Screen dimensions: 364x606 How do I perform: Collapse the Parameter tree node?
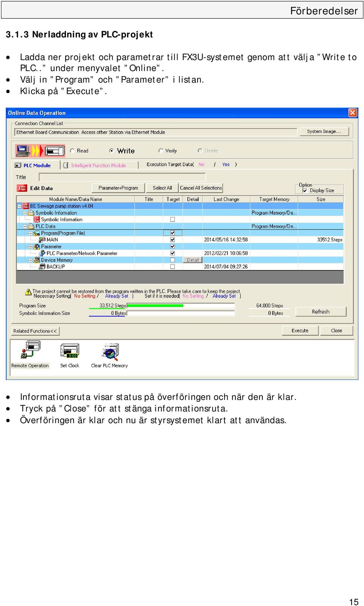[x=31, y=247]
